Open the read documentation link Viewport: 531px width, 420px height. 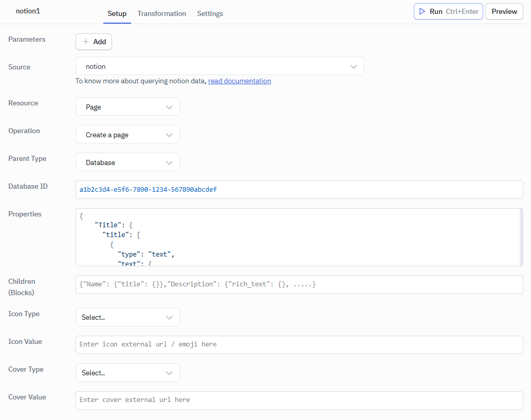pos(240,81)
